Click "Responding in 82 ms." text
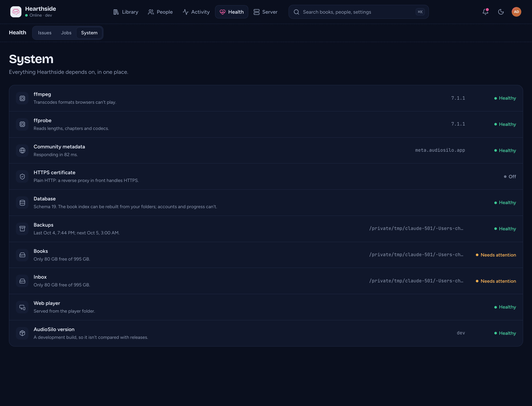This screenshot has height=406, width=532. coord(56,155)
